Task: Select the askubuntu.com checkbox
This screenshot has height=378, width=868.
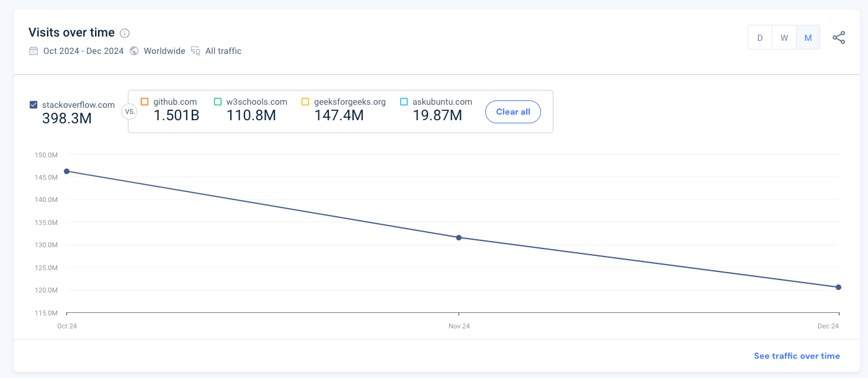Action: [404, 102]
